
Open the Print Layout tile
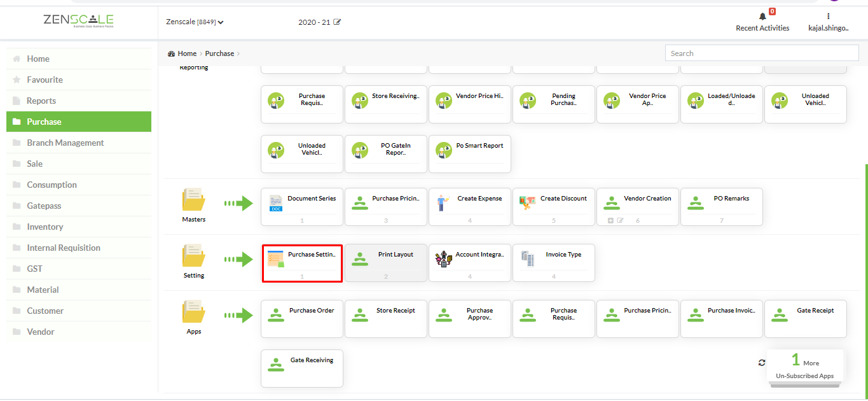pyautogui.click(x=386, y=263)
